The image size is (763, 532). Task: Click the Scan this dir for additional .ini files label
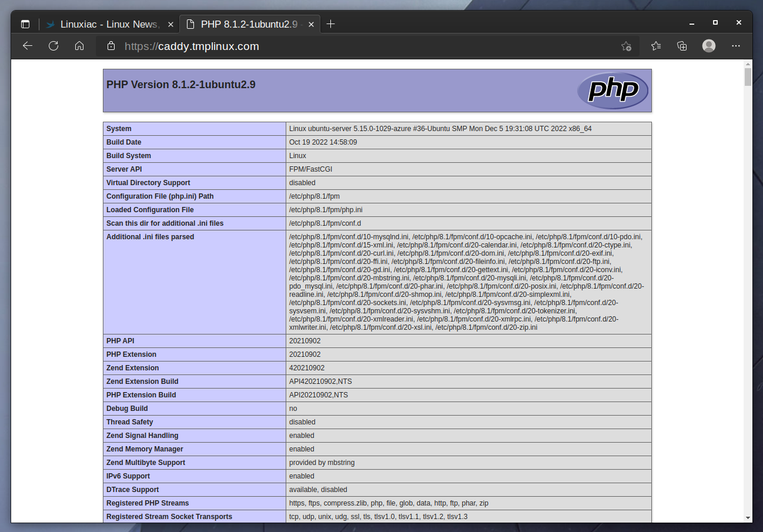point(165,223)
